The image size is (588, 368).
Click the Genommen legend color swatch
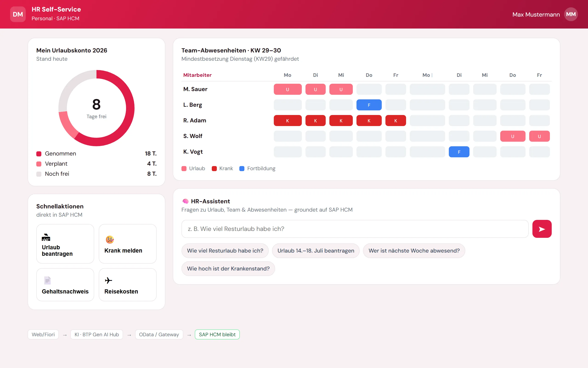click(x=39, y=154)
